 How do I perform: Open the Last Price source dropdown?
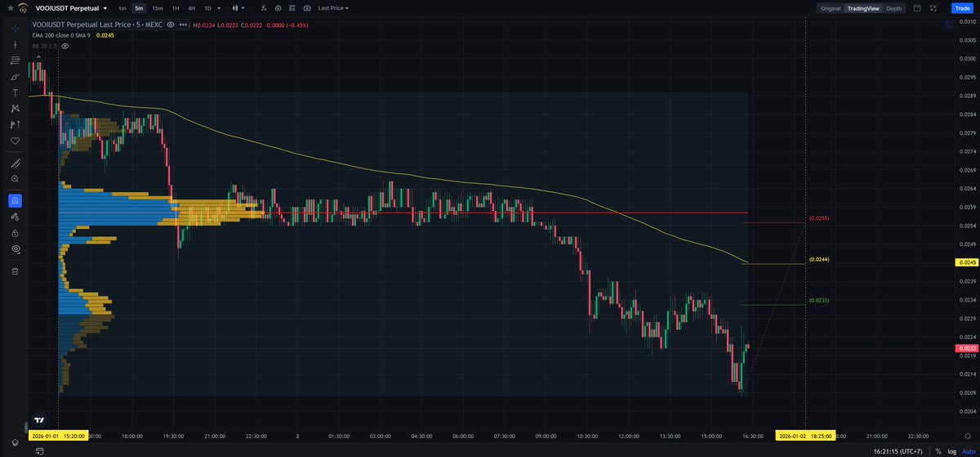(333, 8)
